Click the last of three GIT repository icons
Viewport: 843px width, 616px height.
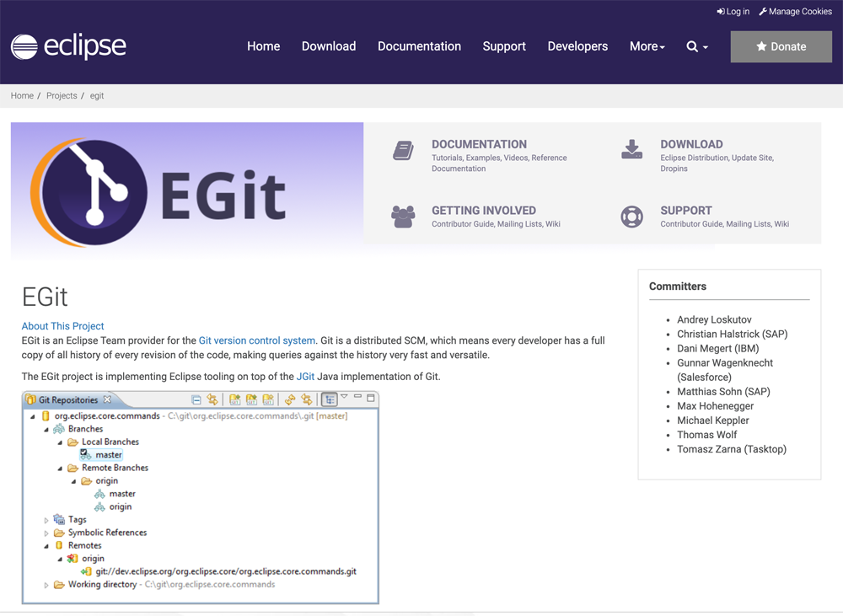click(x=268, y=399)
